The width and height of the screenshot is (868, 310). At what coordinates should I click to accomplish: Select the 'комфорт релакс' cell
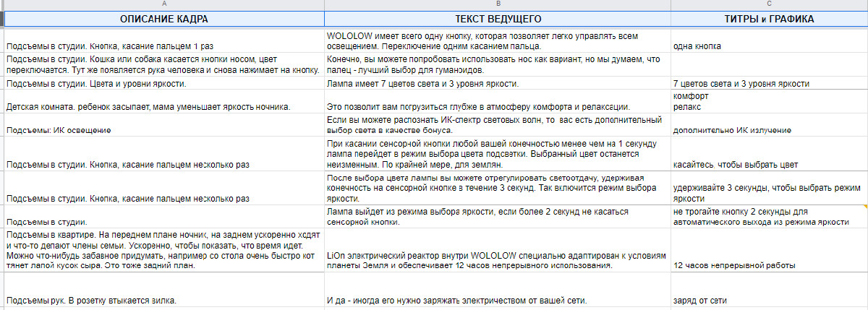tap(769, 102)
